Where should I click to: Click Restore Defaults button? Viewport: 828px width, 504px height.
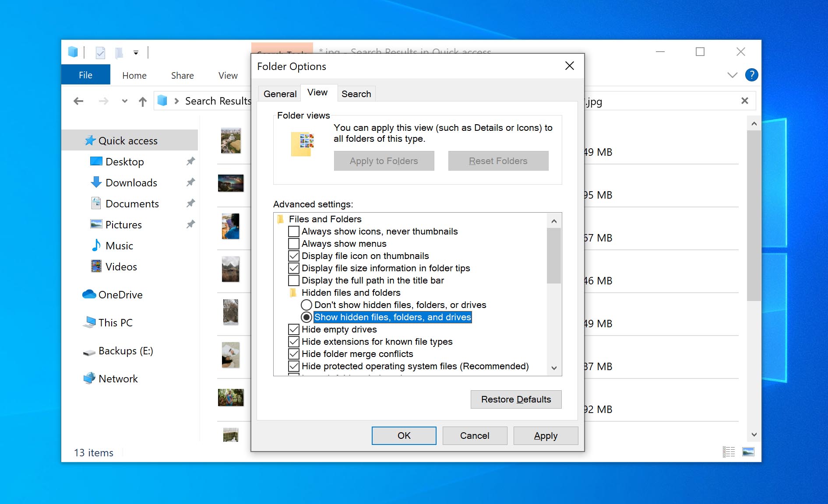516,399
